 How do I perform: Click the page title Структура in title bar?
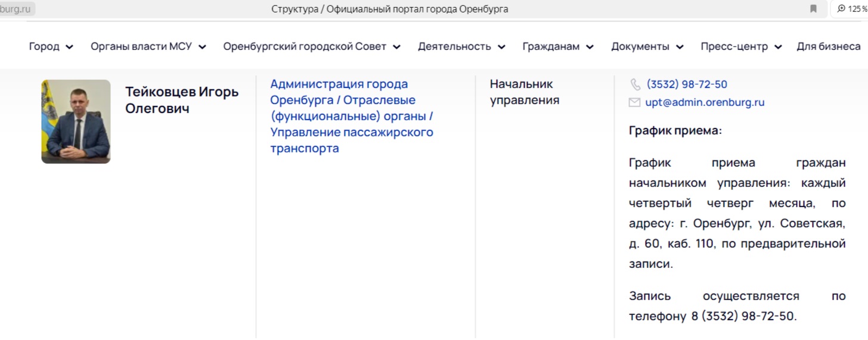point(389,9)
